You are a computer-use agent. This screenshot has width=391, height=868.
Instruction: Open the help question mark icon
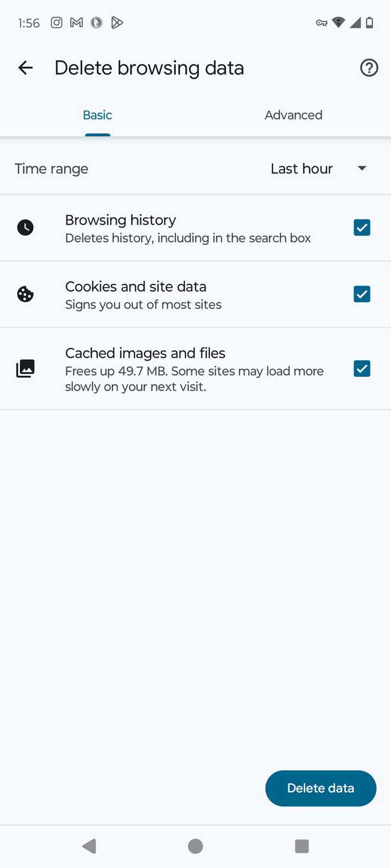point(368,68)
